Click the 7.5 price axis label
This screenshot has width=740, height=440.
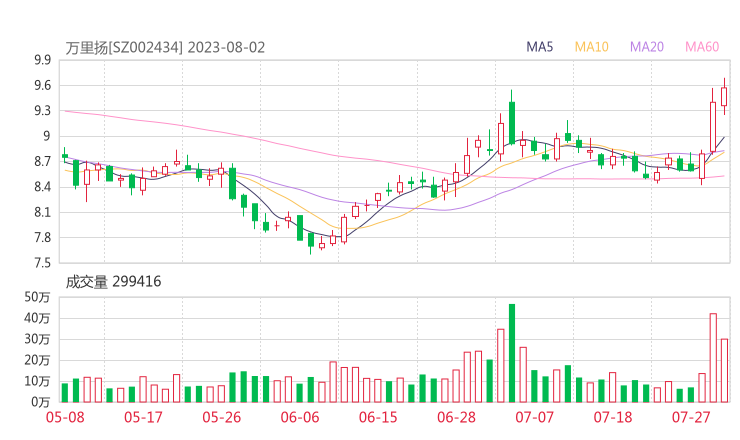42,263
